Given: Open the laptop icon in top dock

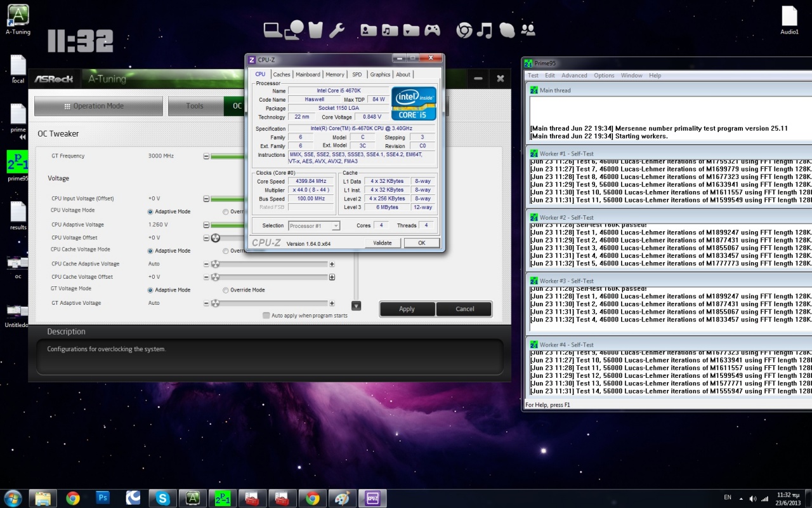Looking at the screenshot, I should [272, 29].
